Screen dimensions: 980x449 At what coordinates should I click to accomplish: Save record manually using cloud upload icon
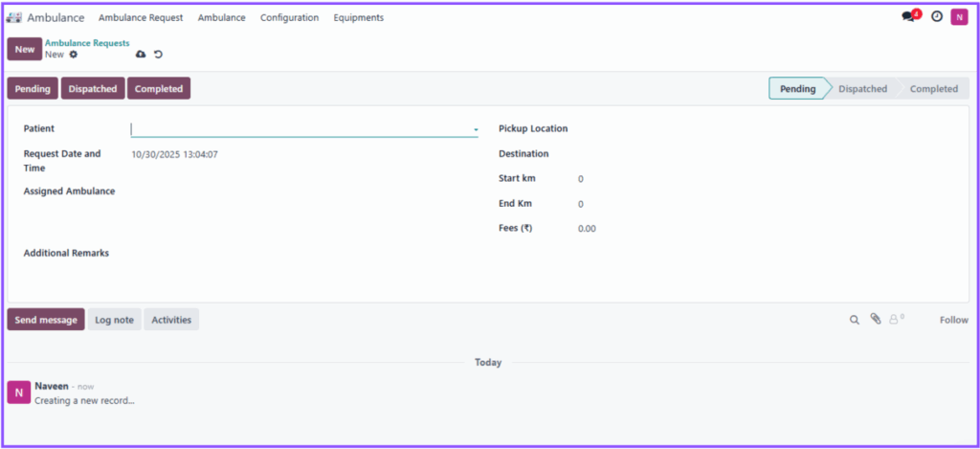[141, 55]
